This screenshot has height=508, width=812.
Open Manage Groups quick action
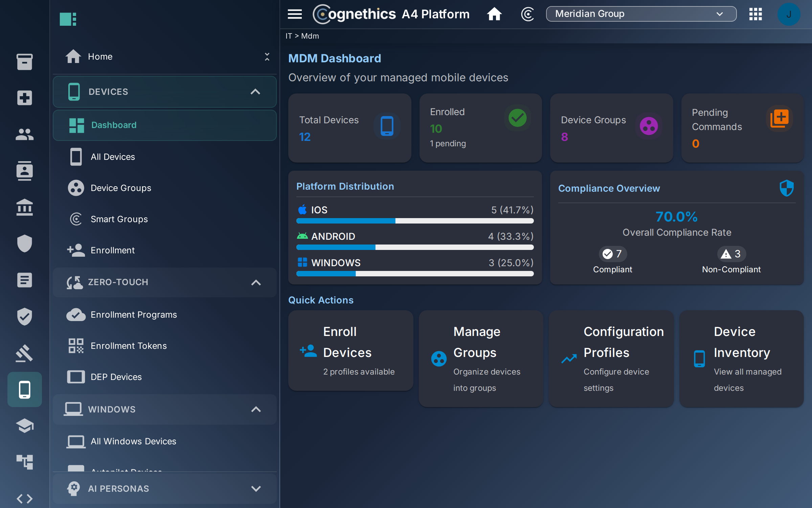click(x=481, y=359)
